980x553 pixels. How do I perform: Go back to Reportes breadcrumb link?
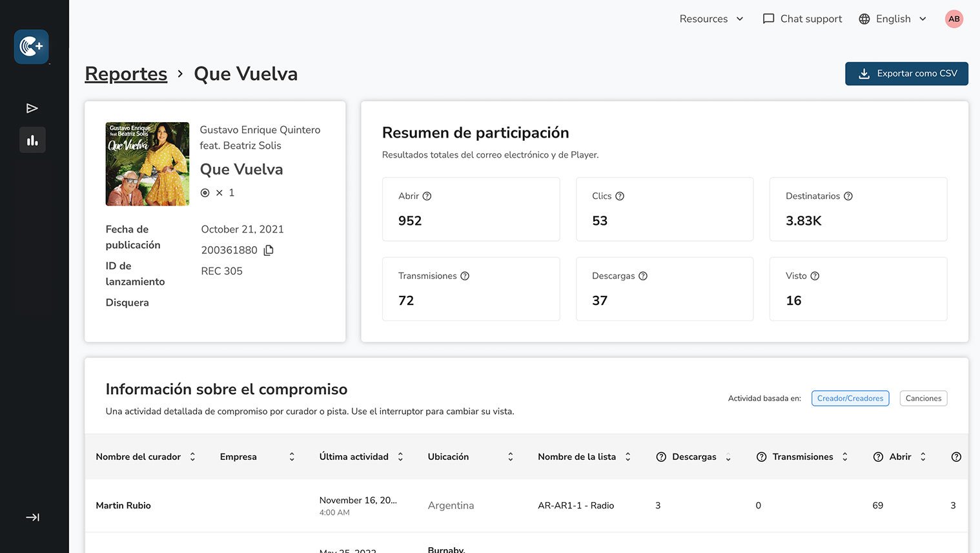[x=126, y=74]
